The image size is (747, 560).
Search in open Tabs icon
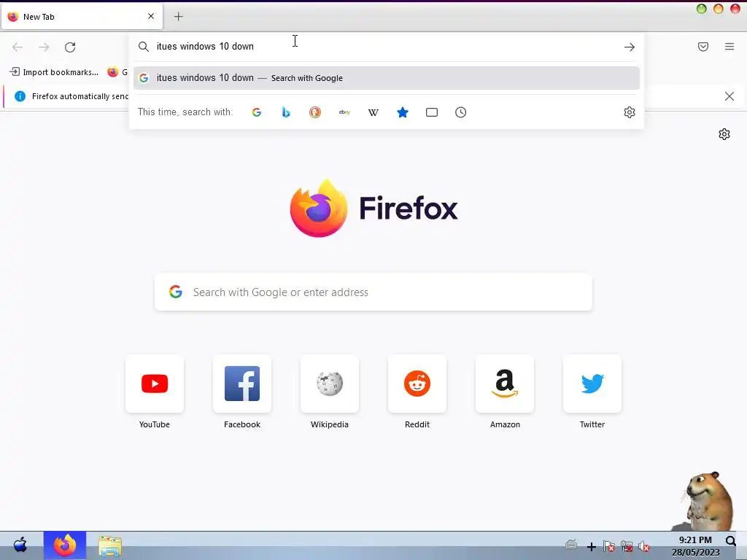(x=432, y=112)
